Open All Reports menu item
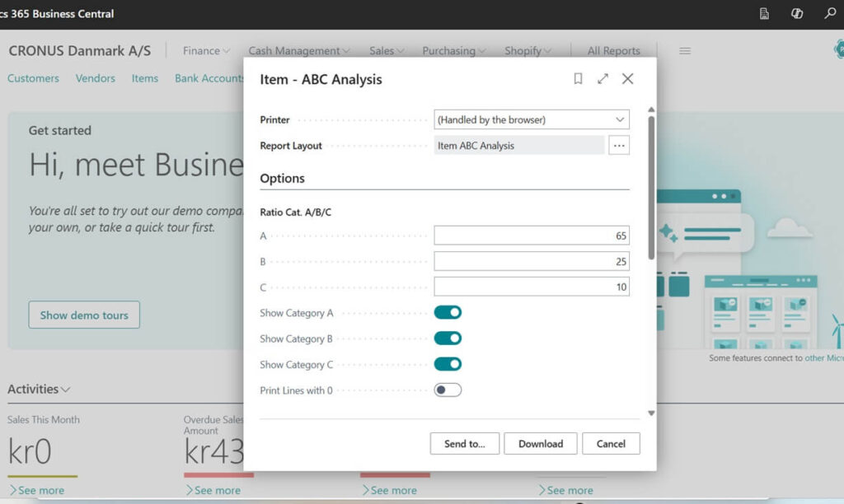The height and width of the screenshot is (504, 844). (613, 50)
